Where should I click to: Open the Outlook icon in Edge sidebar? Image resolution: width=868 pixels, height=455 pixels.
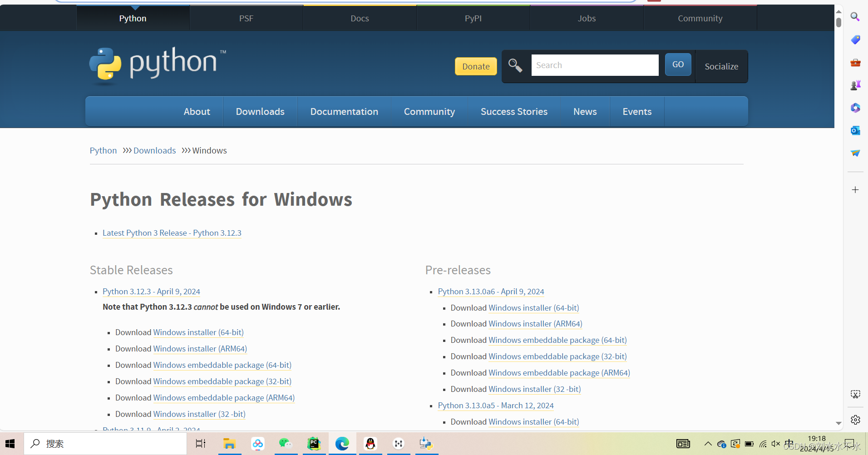coord(855,130)
